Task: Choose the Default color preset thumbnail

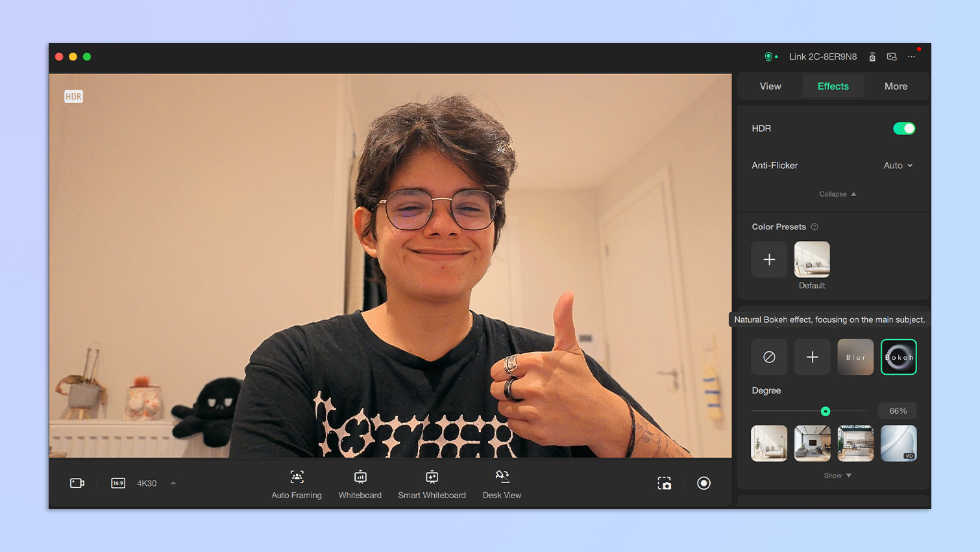Action: click(x=812, y=260)
